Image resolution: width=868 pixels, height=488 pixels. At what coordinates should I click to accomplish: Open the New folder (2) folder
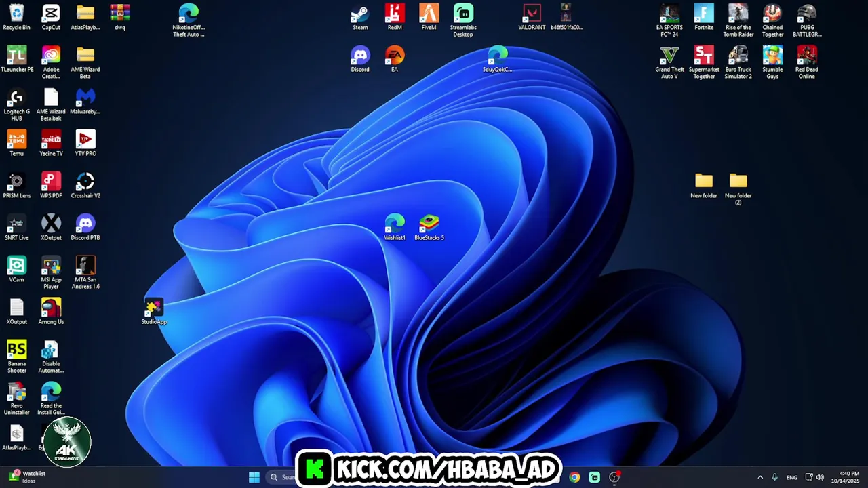[x=738, y=189]
